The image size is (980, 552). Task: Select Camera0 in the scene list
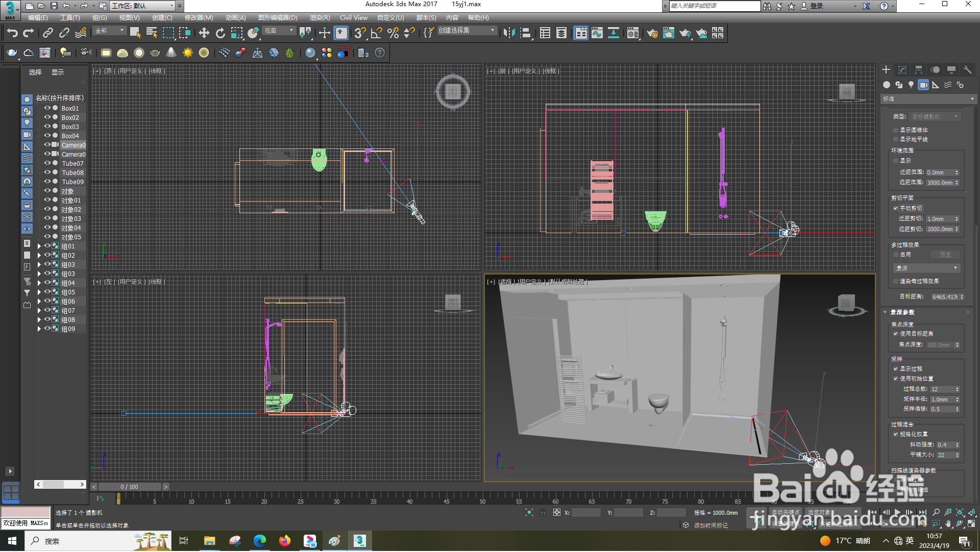tap(73, 145)
